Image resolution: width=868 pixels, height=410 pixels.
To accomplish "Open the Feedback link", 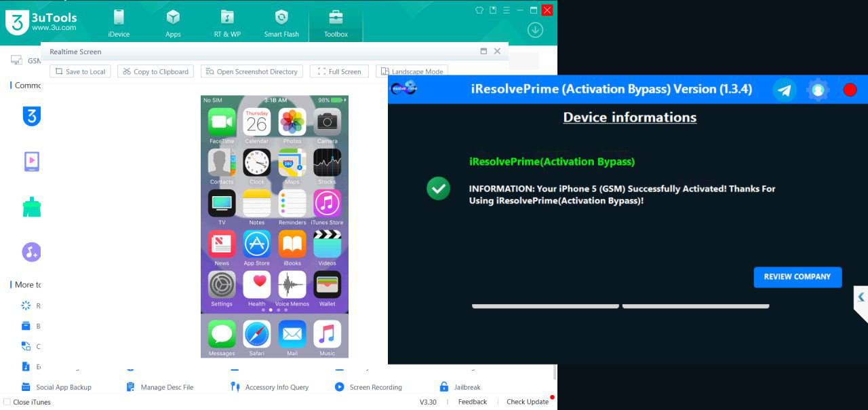I will (x=473, y=402).
